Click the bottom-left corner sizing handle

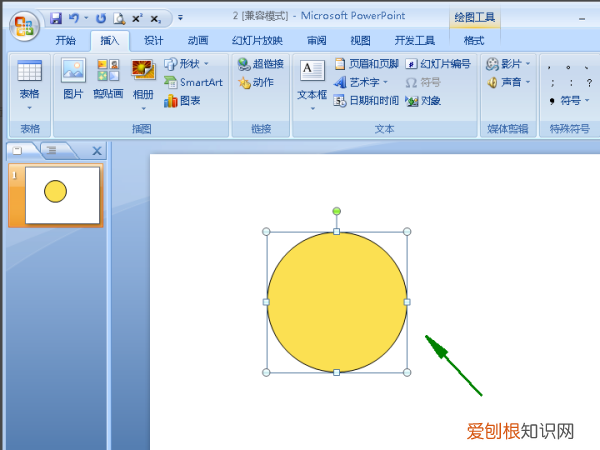(266, 372)
